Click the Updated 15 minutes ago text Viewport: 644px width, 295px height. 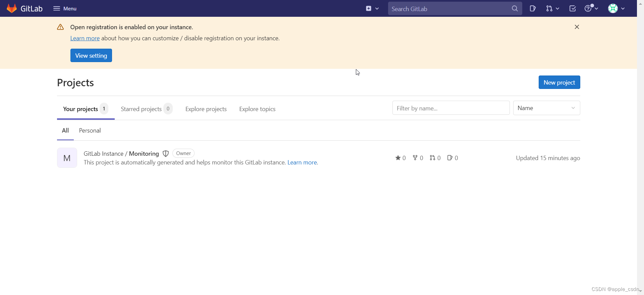(548, 158)
